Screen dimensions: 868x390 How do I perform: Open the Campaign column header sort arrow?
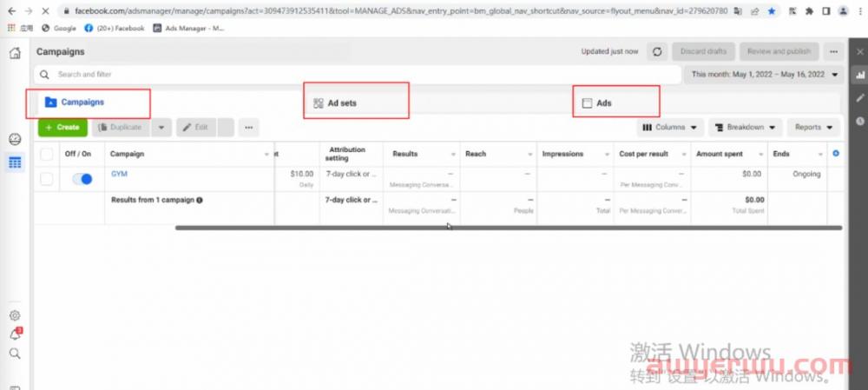266,155
